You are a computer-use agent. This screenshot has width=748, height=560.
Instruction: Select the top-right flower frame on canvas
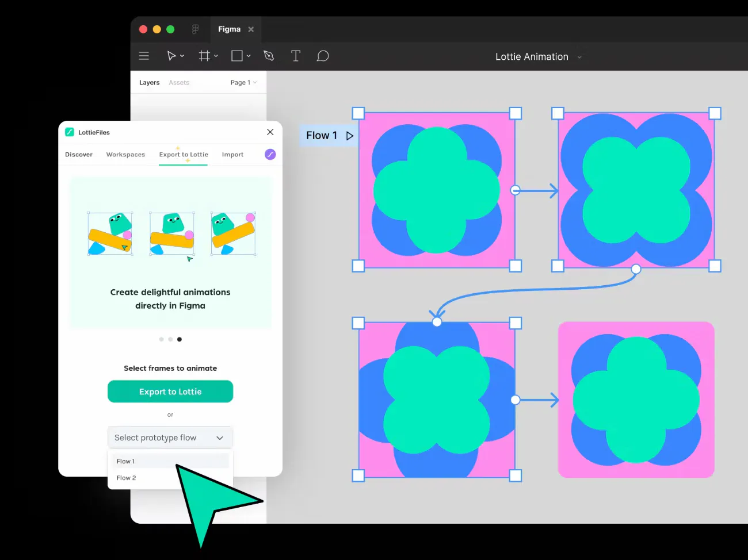point(636,190)
